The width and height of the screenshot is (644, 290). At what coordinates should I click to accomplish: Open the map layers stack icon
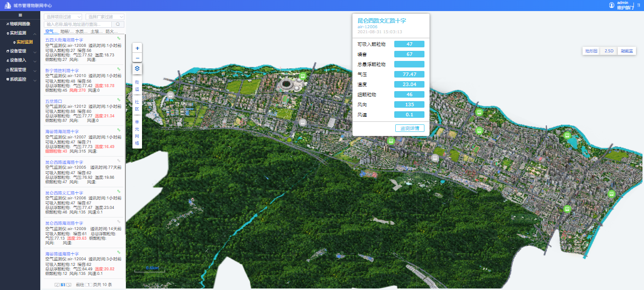(x=137, y=68)
